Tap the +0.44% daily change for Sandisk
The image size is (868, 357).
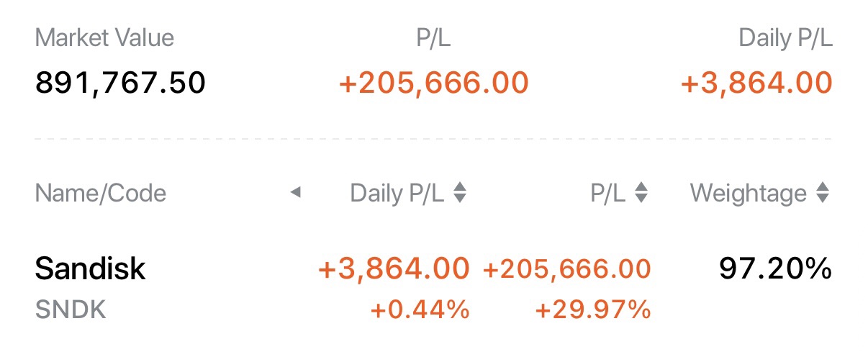(x=420, y=310)
